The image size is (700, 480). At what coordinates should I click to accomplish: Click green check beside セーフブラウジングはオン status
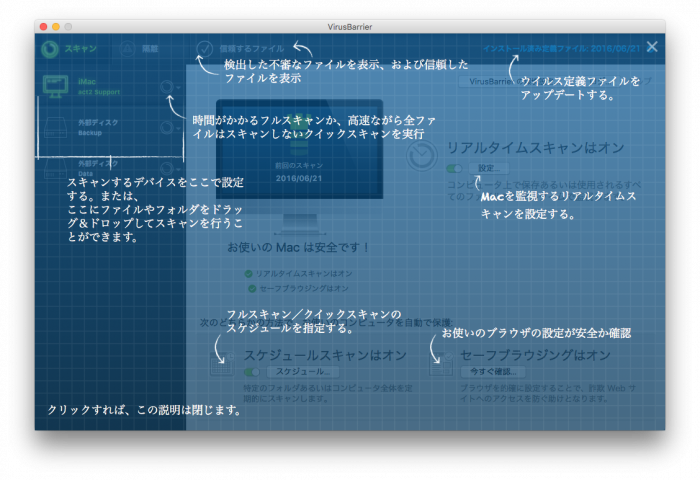pyautogui.click(x=252, y=289)
